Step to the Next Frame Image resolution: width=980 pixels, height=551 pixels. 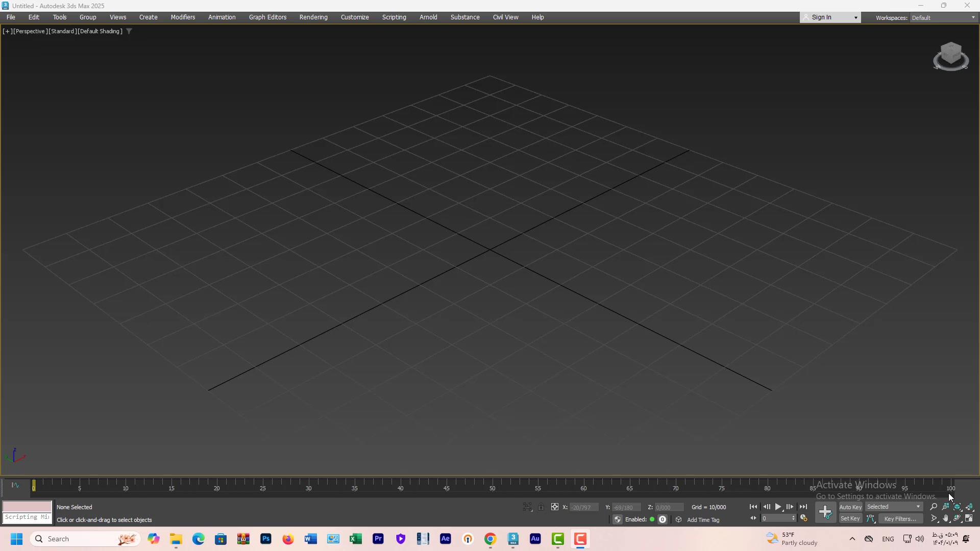tap(790, 507)
